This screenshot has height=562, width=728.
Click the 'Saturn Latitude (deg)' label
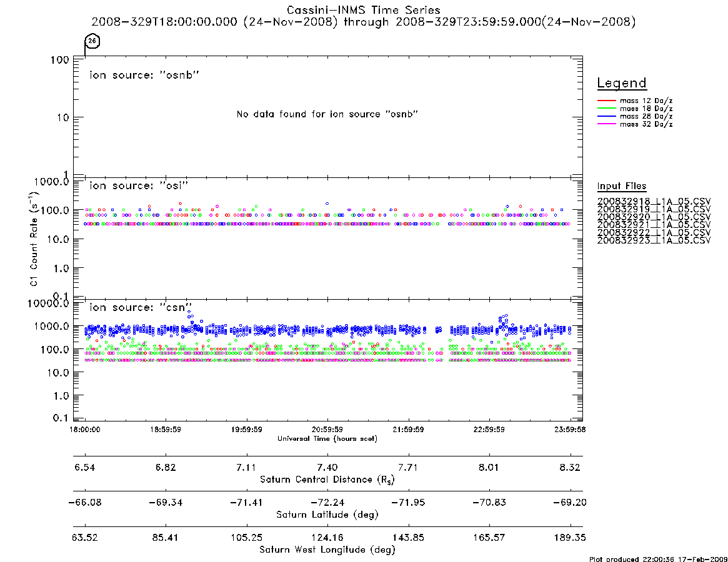tap(327, 515)
